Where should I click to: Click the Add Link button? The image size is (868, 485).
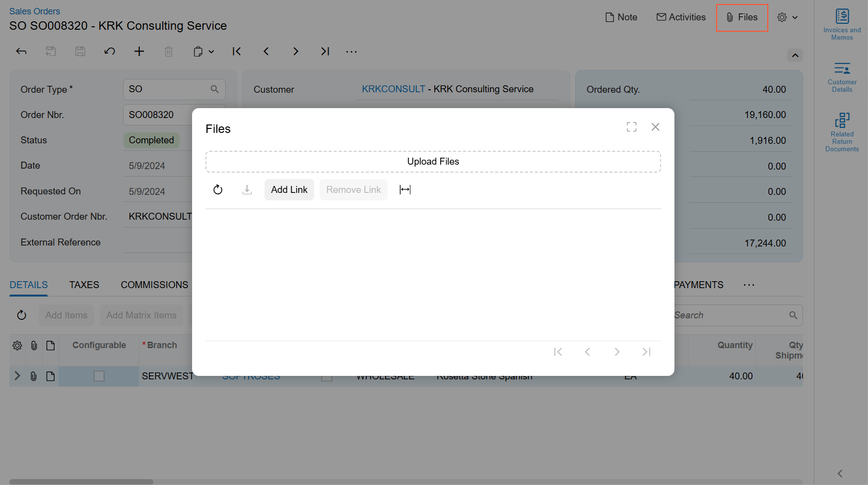(289, 190)
